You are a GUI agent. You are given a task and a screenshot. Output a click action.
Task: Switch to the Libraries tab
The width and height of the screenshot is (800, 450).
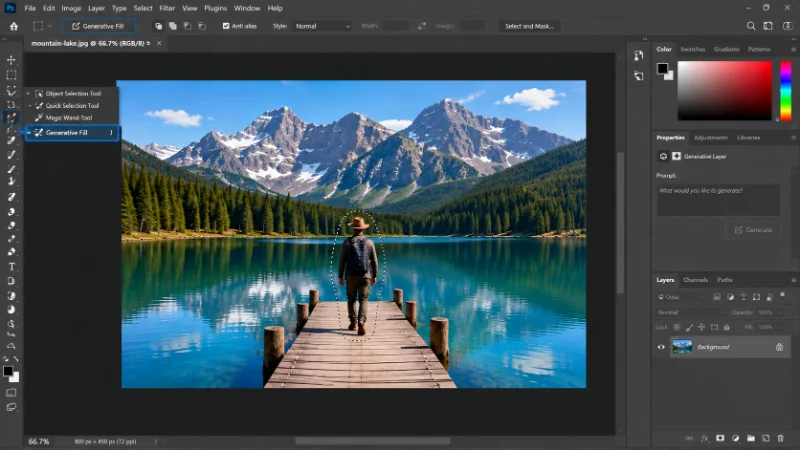(x=748, y=138)
